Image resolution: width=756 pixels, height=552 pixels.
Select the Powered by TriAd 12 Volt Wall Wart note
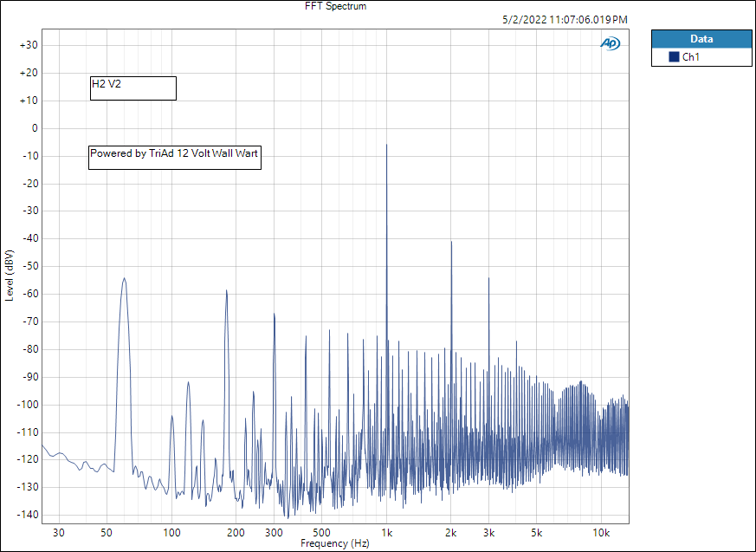pos(175,158)
